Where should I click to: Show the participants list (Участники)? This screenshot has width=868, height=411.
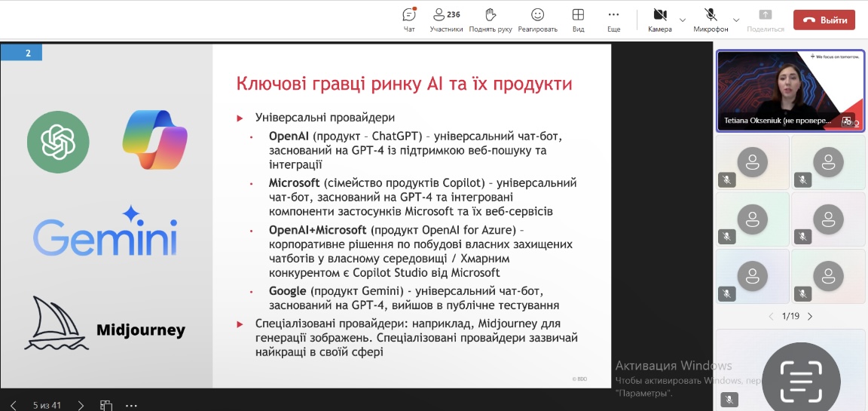point(446,20)
